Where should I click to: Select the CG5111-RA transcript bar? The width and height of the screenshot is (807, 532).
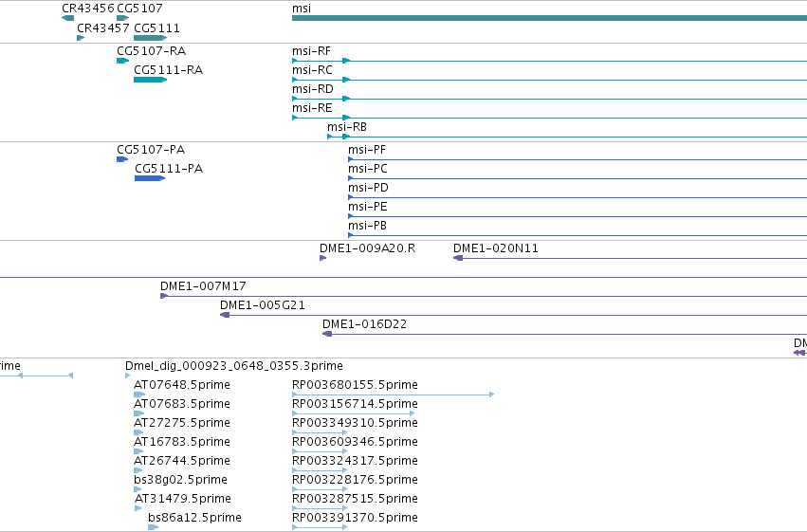[x=150, y=80]
